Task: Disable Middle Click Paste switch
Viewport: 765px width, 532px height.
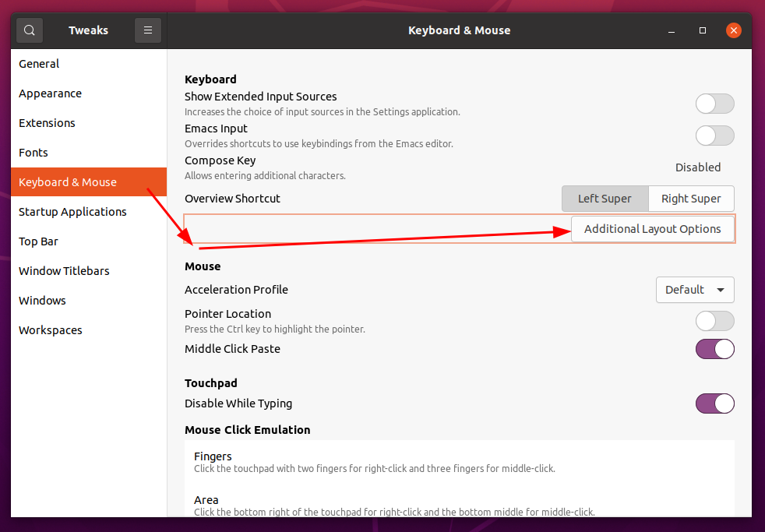Action: pos(714,349)
